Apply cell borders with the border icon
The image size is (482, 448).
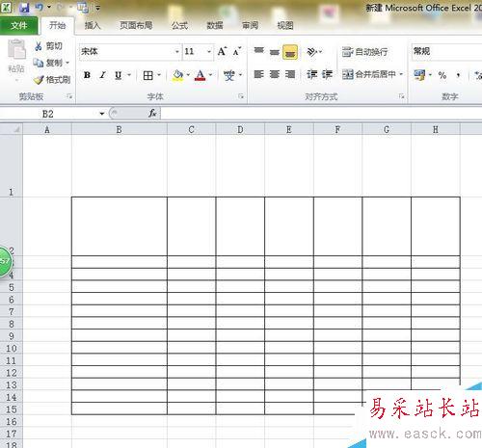click(147, 75)
